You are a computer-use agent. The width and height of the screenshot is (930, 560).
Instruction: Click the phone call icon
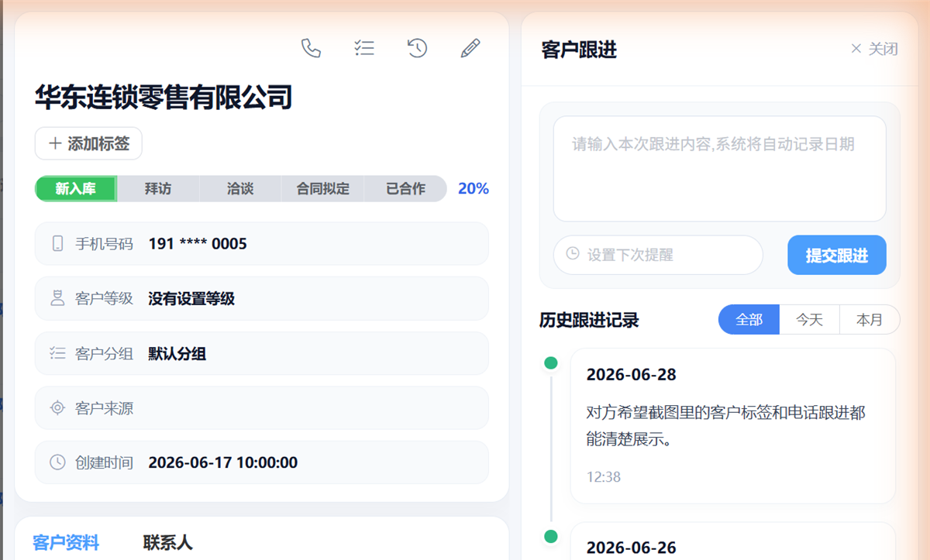(311, 48)
